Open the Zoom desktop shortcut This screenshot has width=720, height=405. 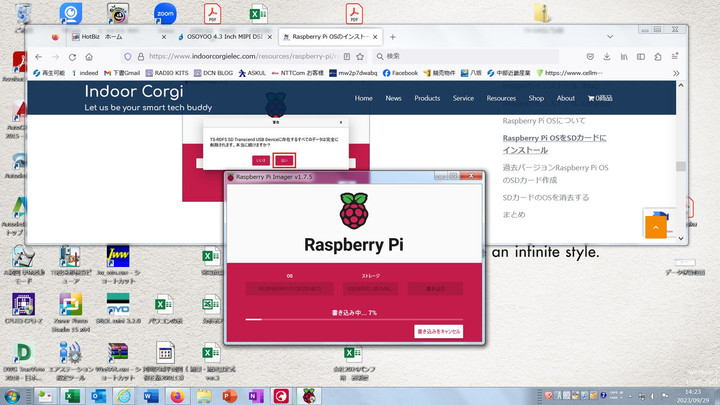point(166,15)
